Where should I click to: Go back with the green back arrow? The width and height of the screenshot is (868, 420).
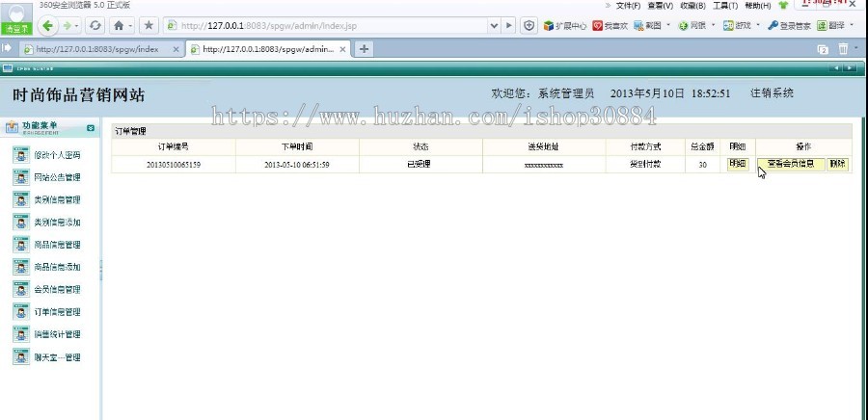tap(47, 25)
